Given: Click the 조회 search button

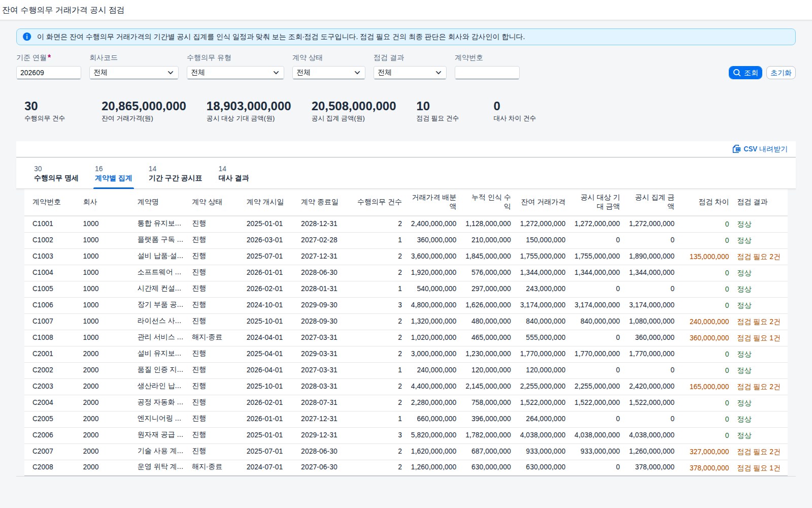Looking at the screenshot, I should (746, 73).
